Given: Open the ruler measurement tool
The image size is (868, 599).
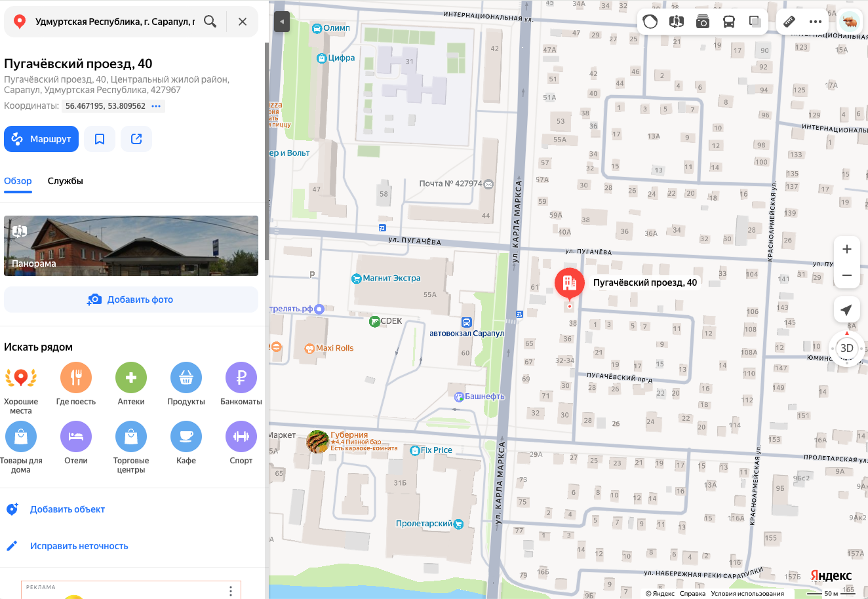Looking at the screenshot, I should (x=789, y=22).
